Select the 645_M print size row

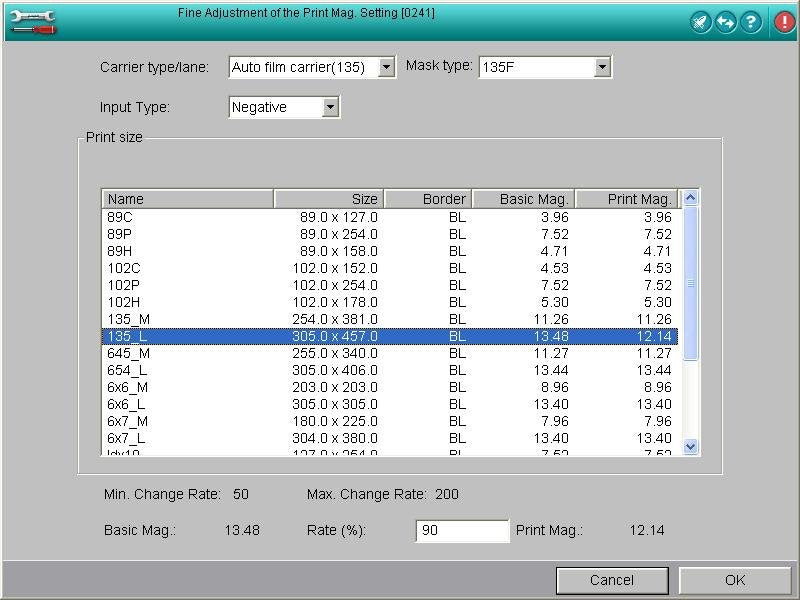[390, 353]
